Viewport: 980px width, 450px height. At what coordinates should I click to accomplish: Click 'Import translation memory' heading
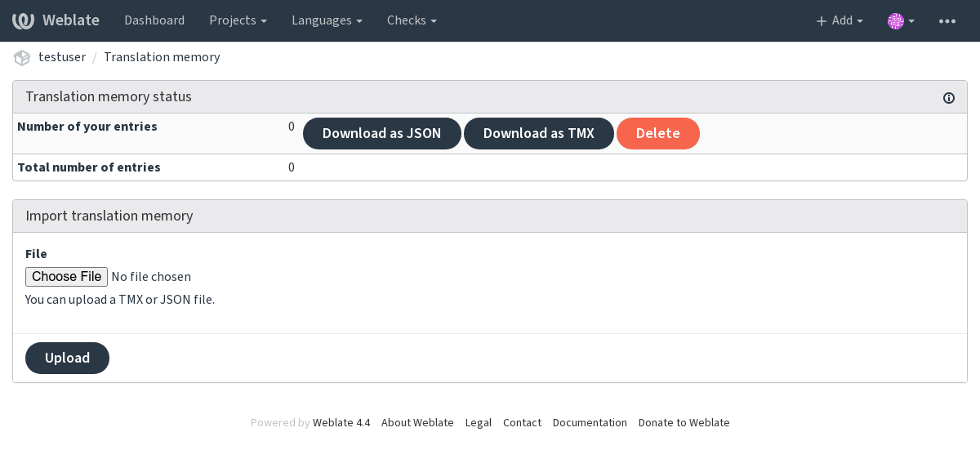point(109,216)
